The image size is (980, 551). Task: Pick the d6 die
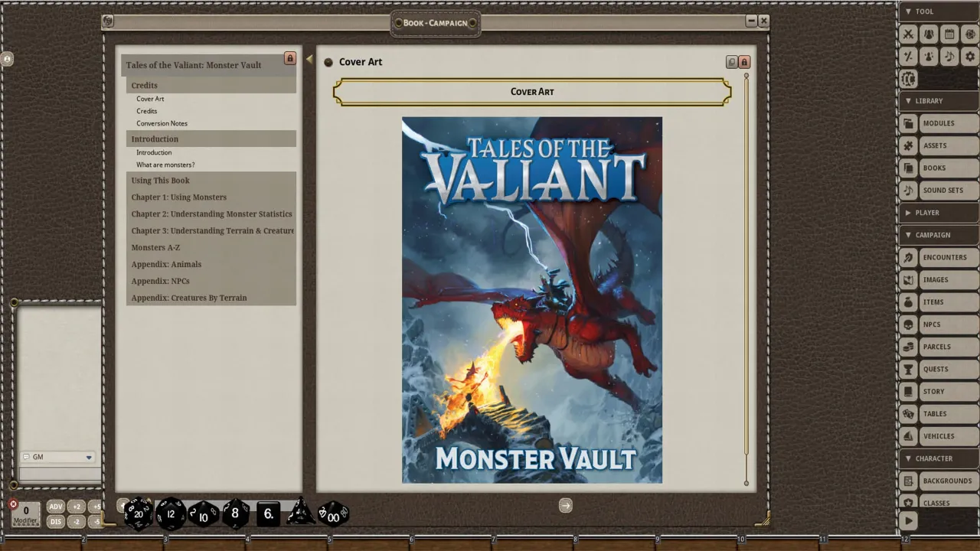[x=269, y=514]
